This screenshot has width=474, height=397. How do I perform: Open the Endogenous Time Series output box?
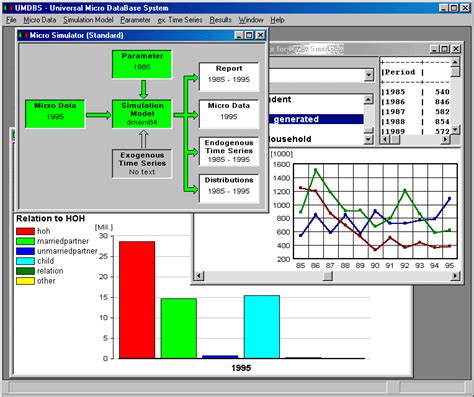point(229,151)
